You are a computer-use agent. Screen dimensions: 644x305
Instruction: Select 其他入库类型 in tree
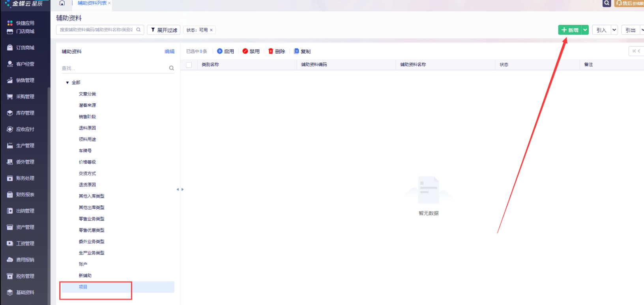92,196
